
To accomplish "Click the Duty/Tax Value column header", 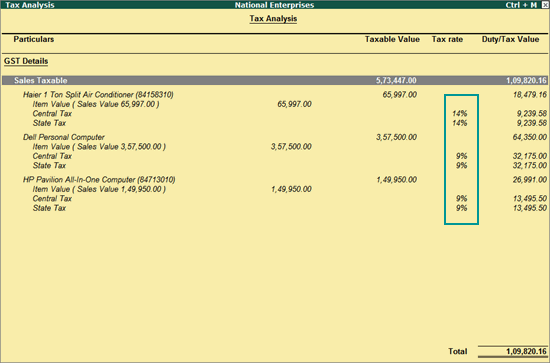I will click(x=510, y=39).
